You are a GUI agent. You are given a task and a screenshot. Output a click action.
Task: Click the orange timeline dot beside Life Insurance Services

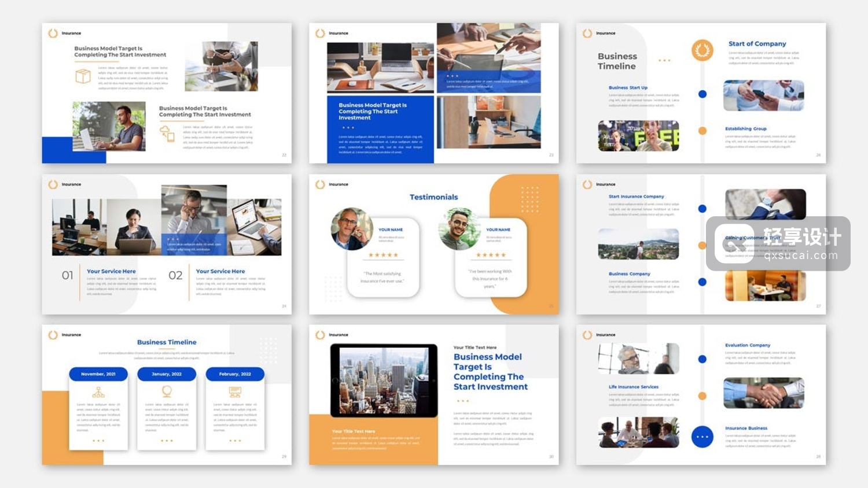[x=703, y=396]
